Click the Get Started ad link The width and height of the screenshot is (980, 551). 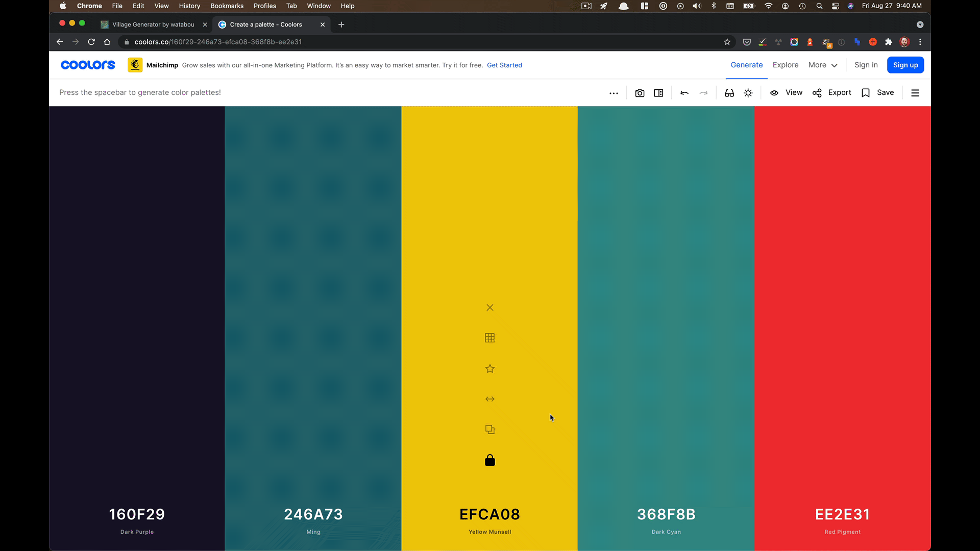click(x=504, y=65)
